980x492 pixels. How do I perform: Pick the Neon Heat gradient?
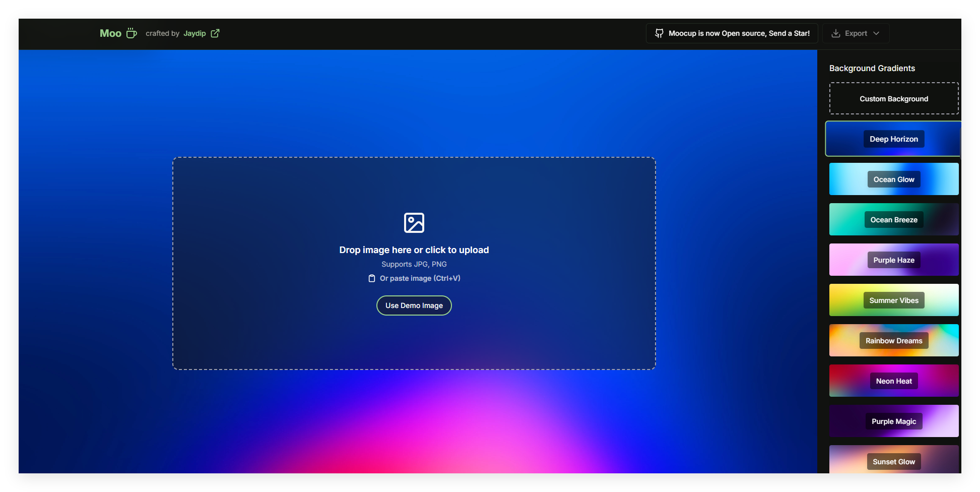(x=894, y=381)
